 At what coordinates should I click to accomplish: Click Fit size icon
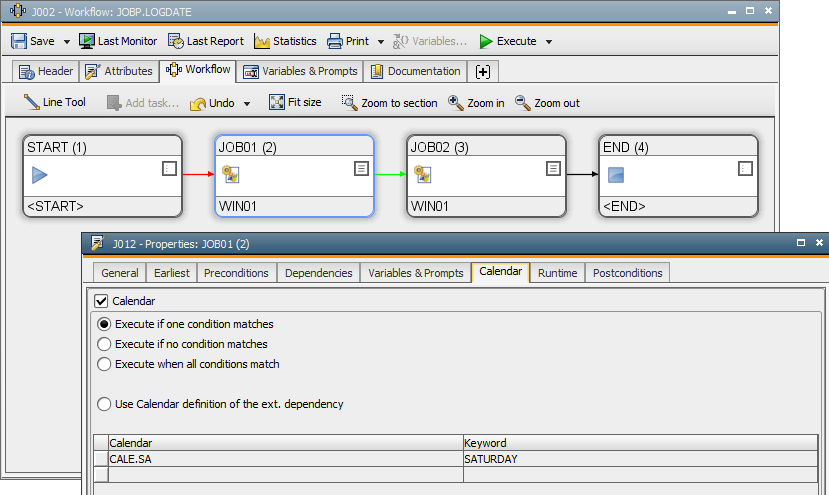(277, 103)
